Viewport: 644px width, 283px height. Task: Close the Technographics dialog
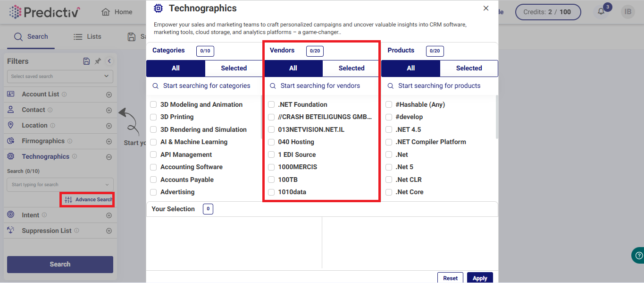click(486, 8)
